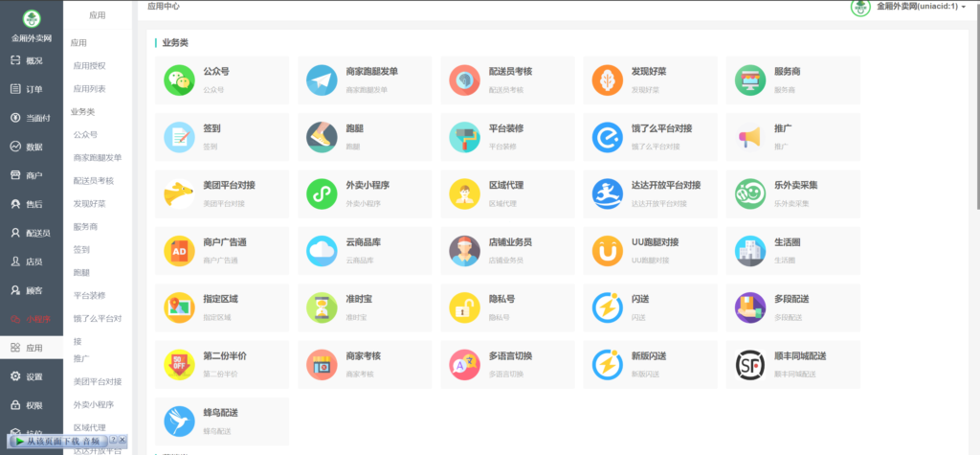The height and width of the screenshot is (455, 980).
Task: Click 应用授权 in the secondary menu
Action: point(90,65)
